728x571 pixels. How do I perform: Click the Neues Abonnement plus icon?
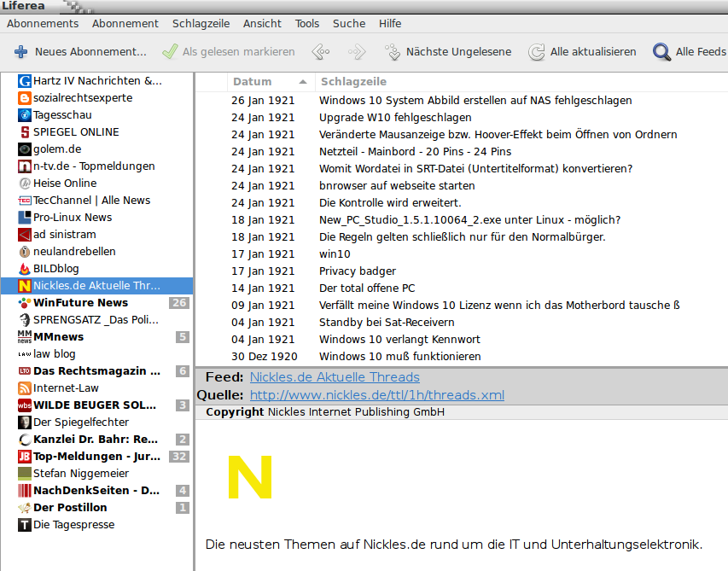tap(20, 51)
